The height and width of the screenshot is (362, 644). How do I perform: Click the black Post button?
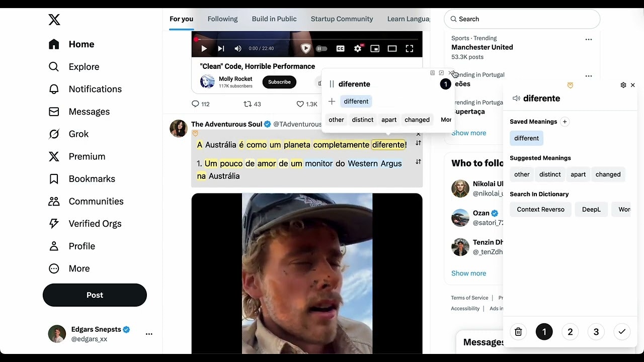(x=95, y=295)
